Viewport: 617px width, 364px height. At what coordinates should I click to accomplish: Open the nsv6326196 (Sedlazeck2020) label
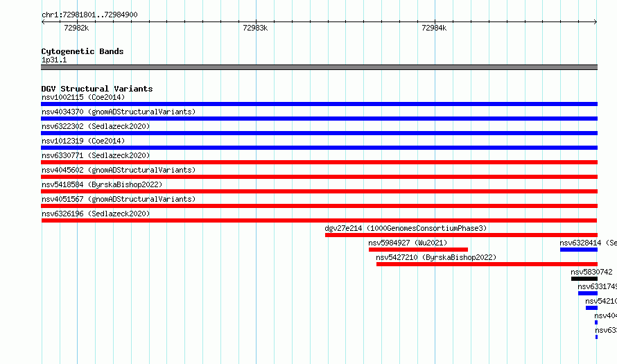pyautogui.click(x=96, y=214)
